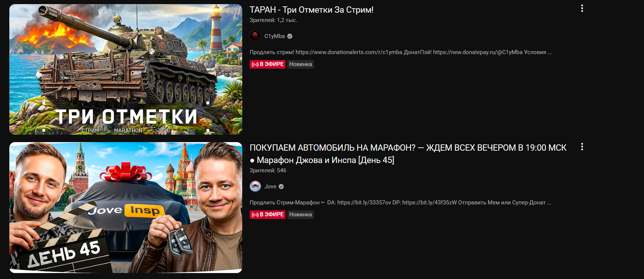
Task: Click viewer count Зрителей: 546
Action: point(268,170)
